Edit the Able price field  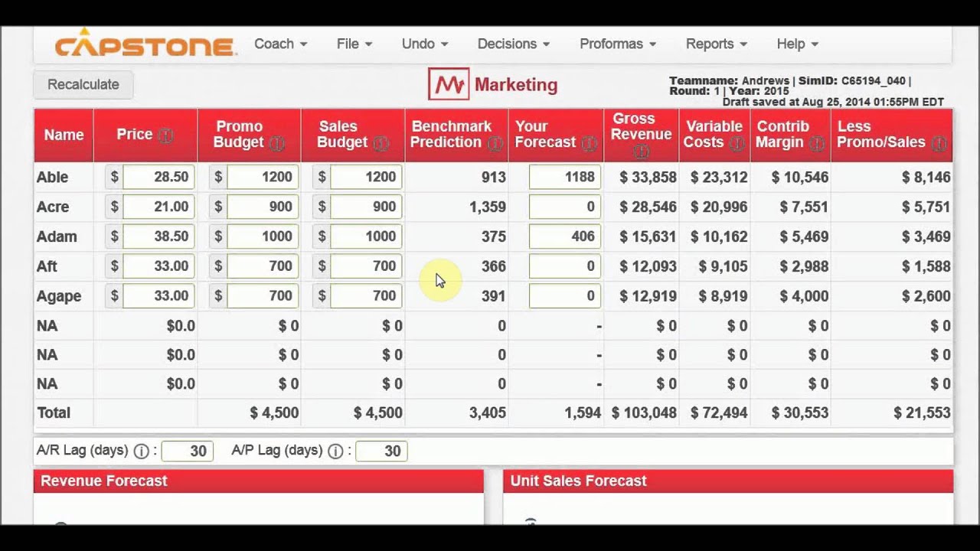158,177
